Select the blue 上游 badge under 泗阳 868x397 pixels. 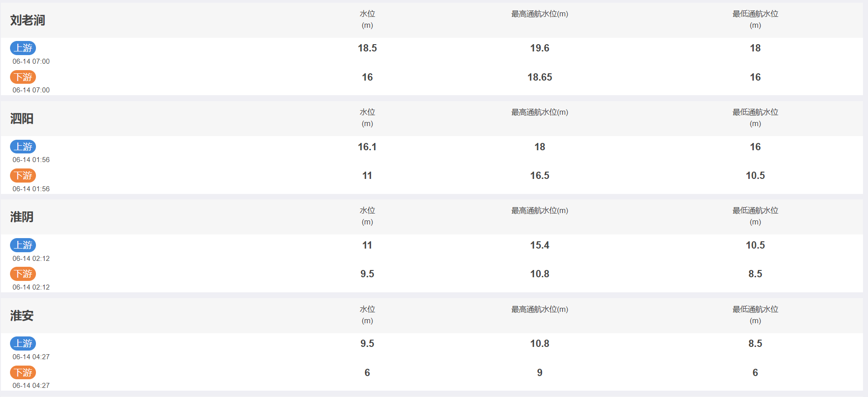[23, 147]
